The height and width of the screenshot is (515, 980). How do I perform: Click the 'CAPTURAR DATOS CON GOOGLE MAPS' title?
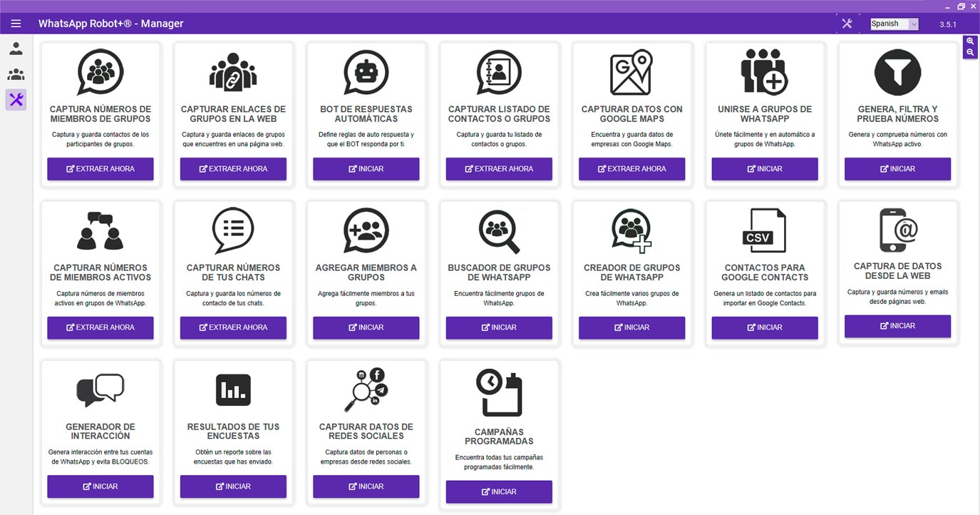point(631,114)
